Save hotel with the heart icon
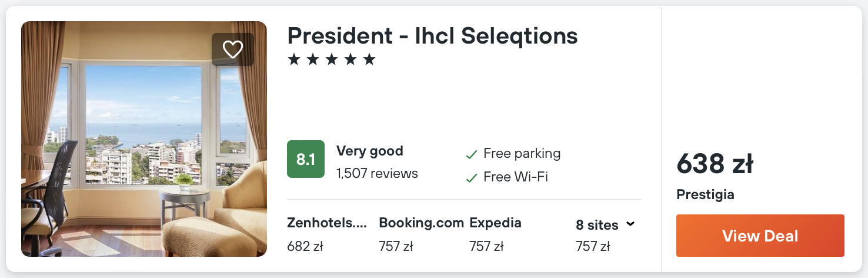The width and height of the screenshot is (868, 278). click(x=233, y=49)
